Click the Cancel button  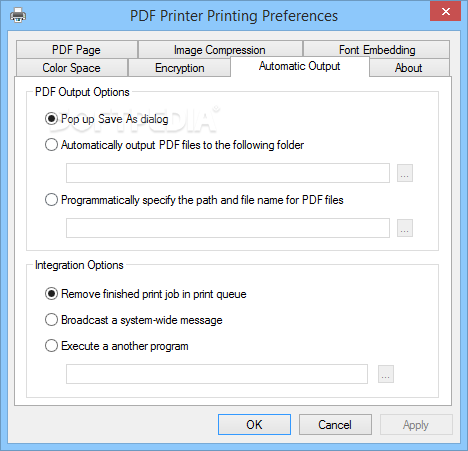pos(335,425)
